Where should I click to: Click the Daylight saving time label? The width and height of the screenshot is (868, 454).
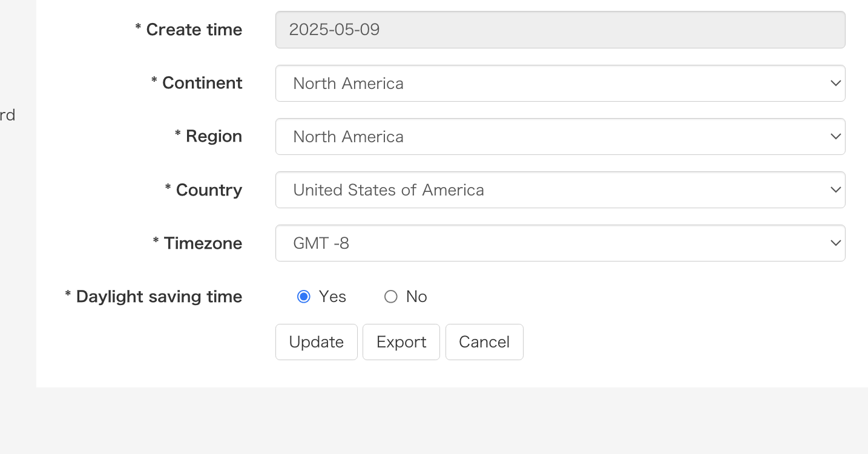pos(159,297)
